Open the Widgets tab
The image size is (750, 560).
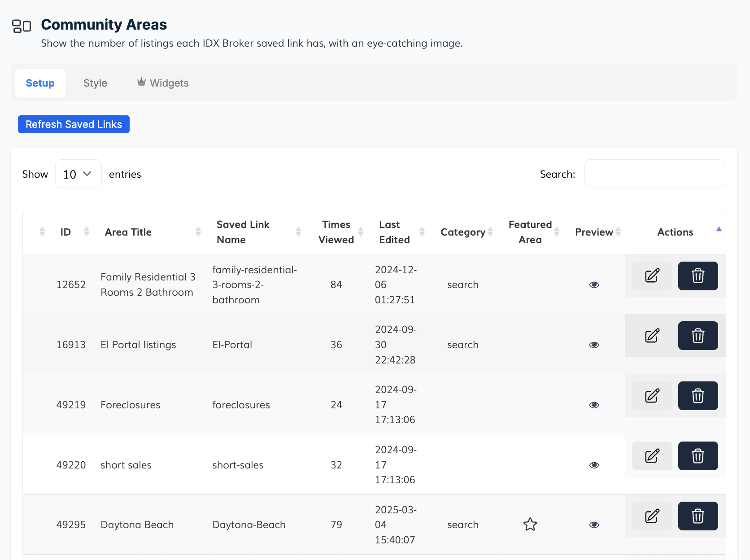click(163, 83)
